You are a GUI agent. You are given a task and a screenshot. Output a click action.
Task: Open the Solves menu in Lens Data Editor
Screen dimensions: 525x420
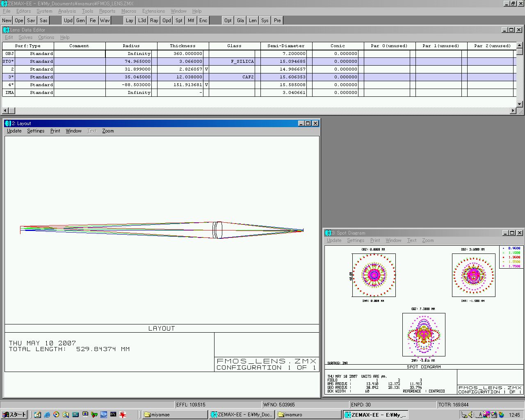(x=25, y=37)
